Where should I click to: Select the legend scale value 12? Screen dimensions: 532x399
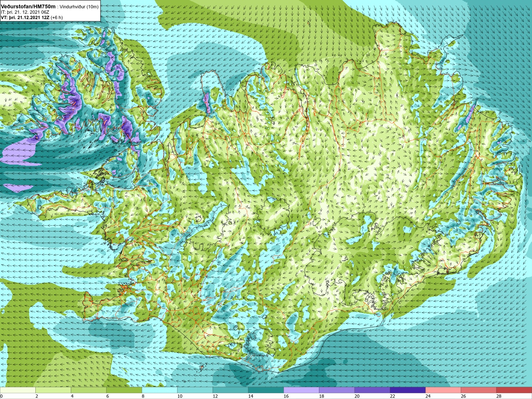tap(215, 396)
